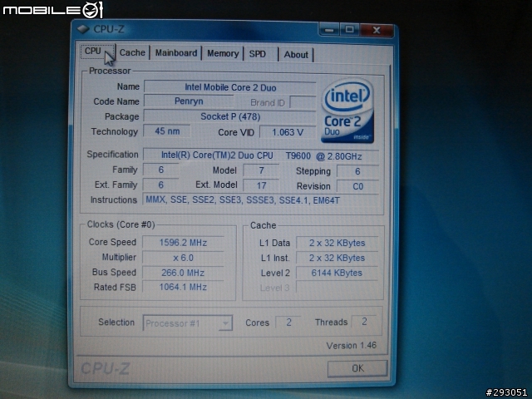Click the Revision value C0

[357, 186]
